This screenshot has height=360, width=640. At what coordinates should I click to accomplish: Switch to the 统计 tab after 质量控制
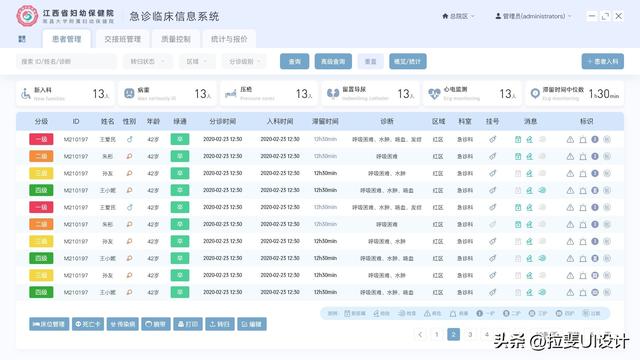(x=229, y=39)
